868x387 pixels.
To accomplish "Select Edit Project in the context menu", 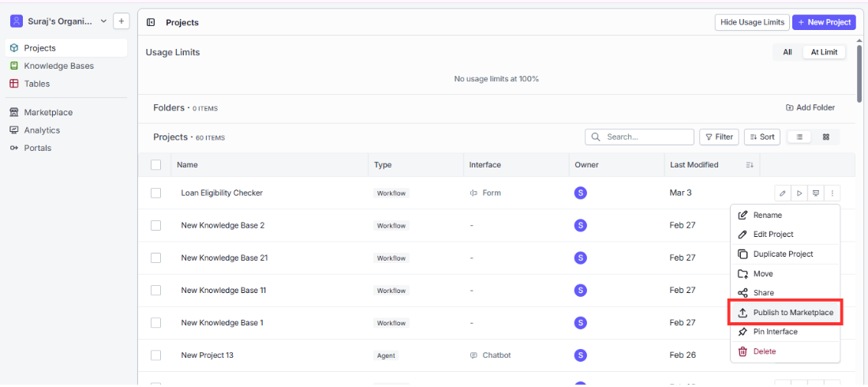I will pyautogui.click(x=785, y=235).
